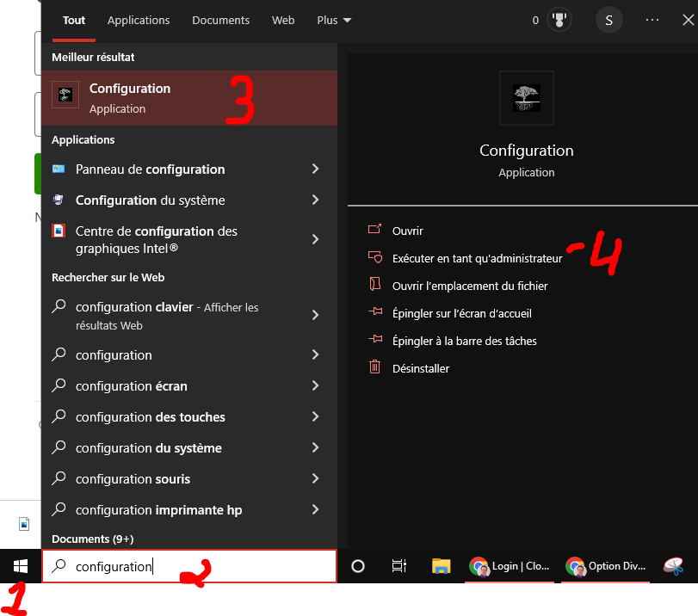Image resolution: width=698 pixels, height=616 pixels.
Task: Switch to the Documents tab
Action: click(221, 21)
